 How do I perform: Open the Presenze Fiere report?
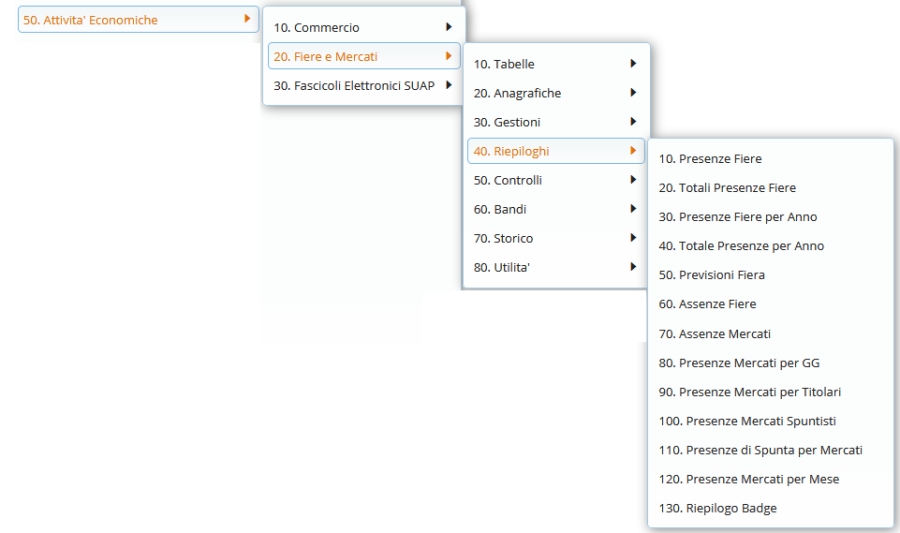710,159
